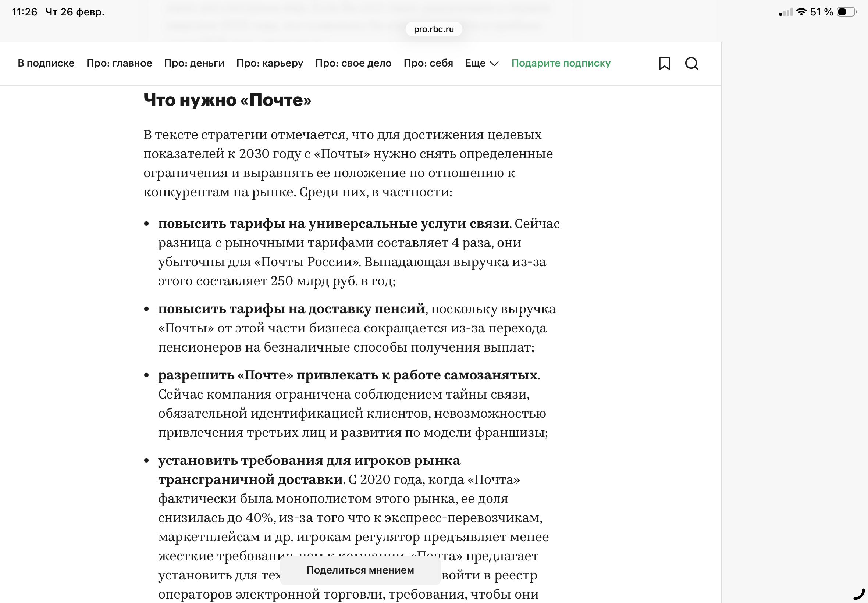Viewport: 868px width, 603px height.
Task: Expand the Еще dropdown menu
Action: point(476,63)
